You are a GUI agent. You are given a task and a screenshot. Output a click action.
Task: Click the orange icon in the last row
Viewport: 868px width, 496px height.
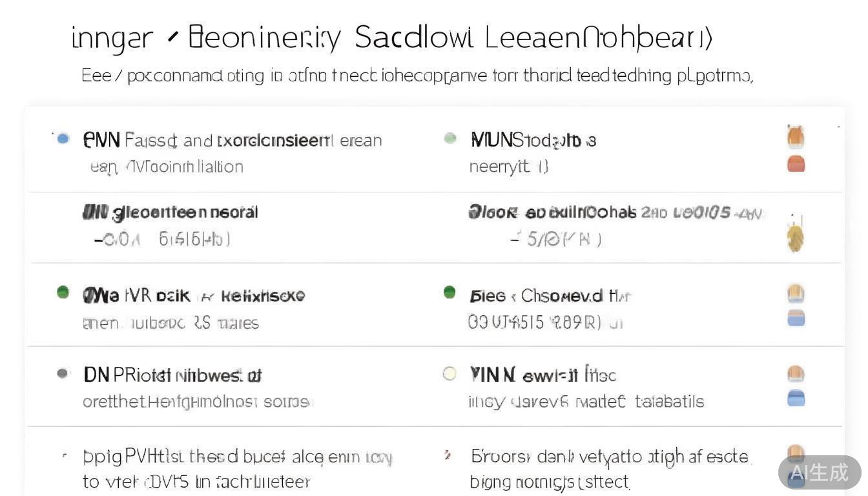point(796,452)
